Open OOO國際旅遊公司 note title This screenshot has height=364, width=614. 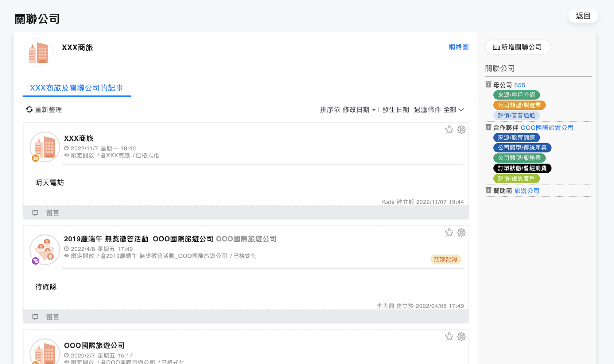[x=94, y=346]
